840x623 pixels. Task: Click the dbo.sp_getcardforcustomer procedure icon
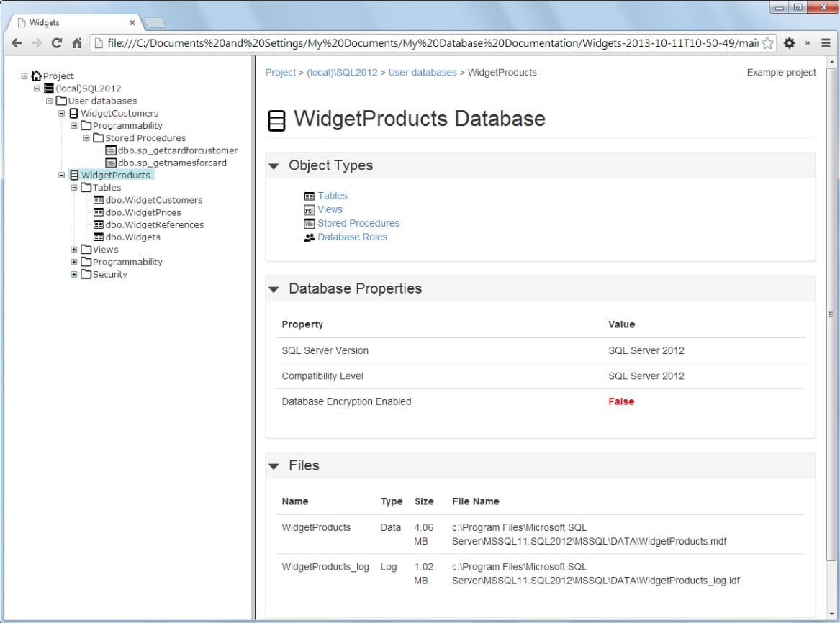click(111, 150)
